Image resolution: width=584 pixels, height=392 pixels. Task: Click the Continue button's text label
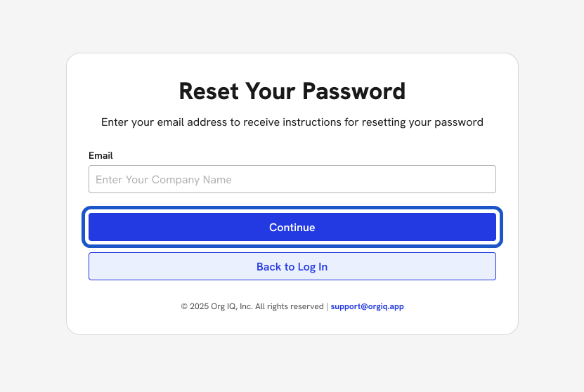pos(292,228)
